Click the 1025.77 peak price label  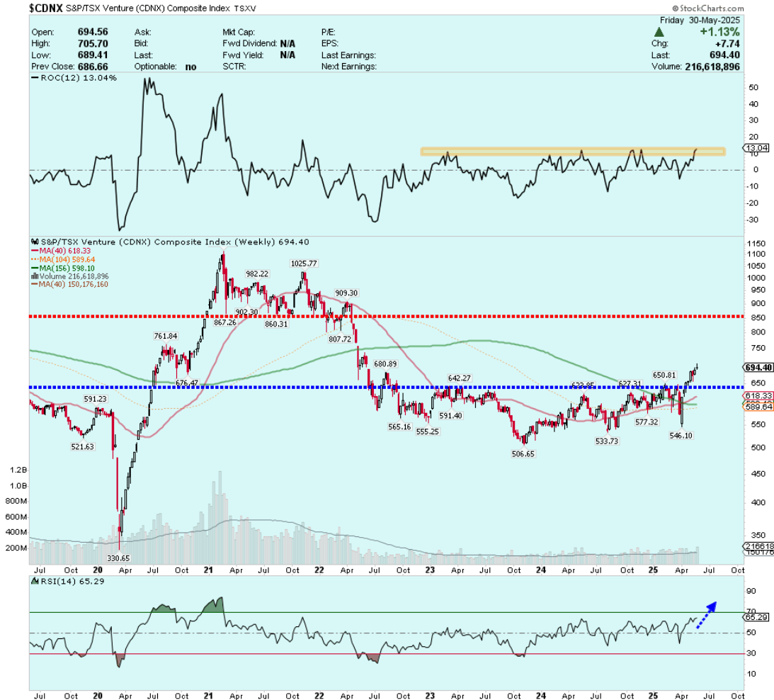[x=304, y=264]
